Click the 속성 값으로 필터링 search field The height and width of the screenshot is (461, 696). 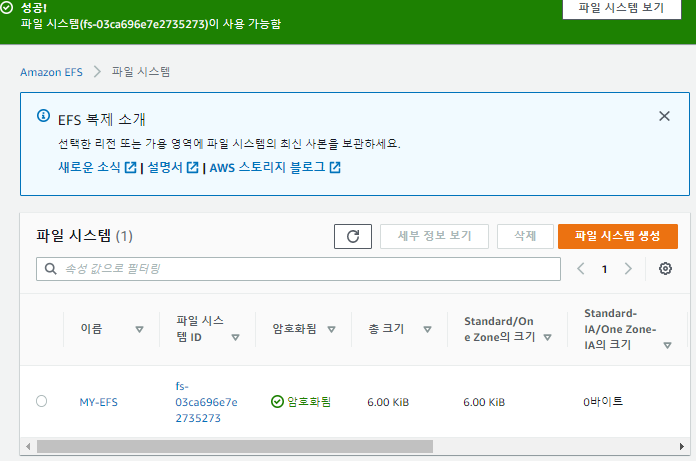298,269
